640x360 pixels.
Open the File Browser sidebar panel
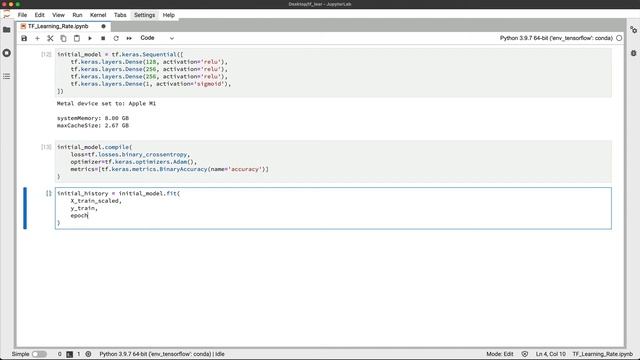[x=7, y=30]
